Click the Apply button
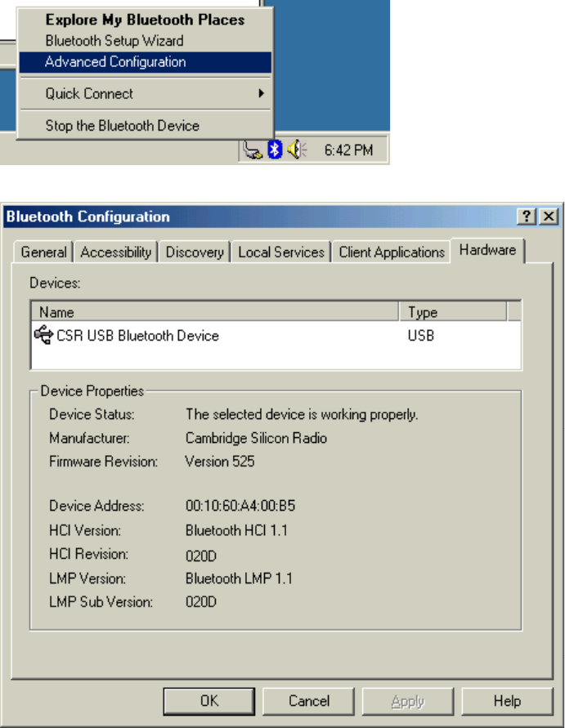The image size is (565, 728). click(408, 701)
